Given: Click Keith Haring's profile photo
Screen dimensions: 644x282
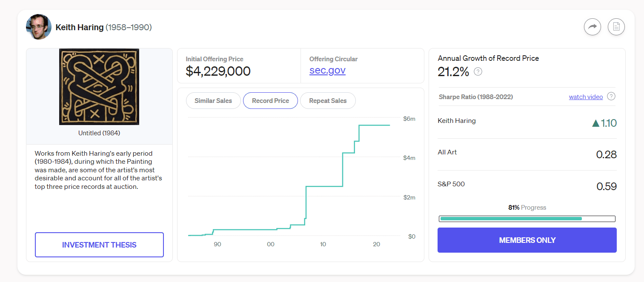Looking at the screenshot, I should [39, 27].
